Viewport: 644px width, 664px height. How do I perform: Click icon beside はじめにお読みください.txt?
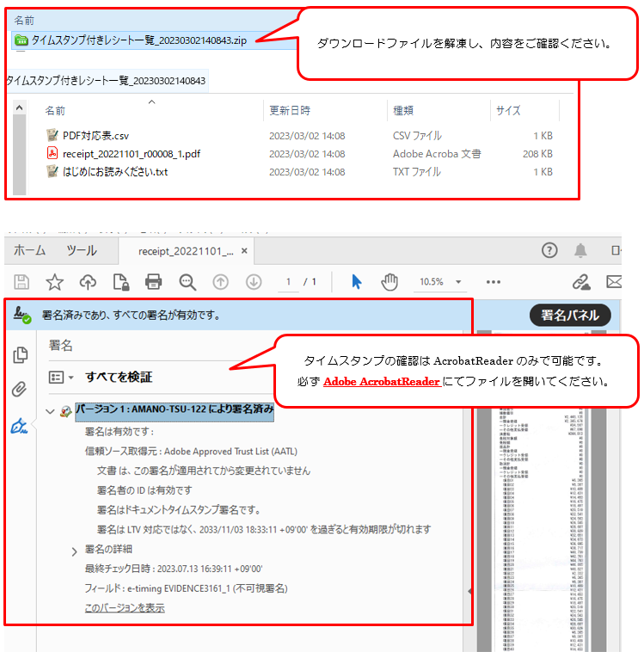point(52,171)
